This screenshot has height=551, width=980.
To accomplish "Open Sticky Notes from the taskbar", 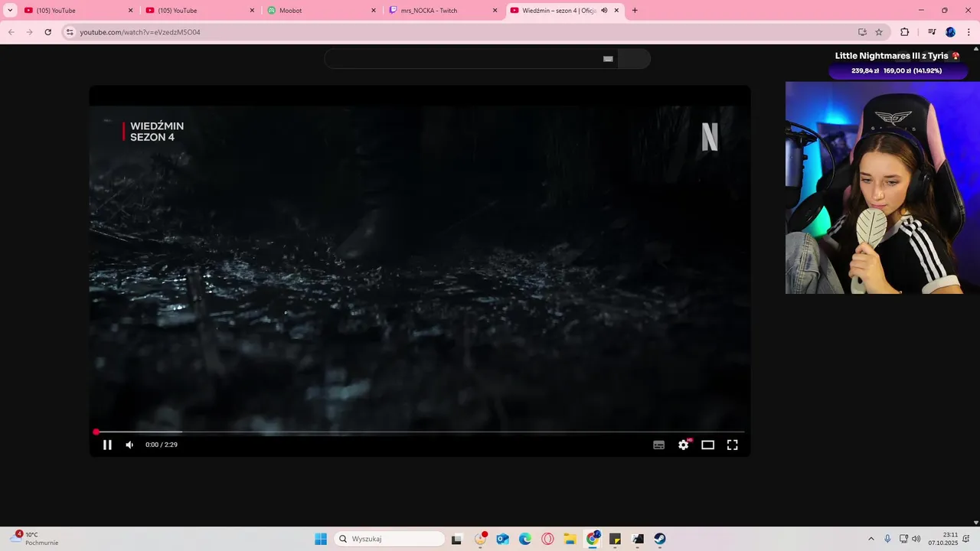I will 615,539.
